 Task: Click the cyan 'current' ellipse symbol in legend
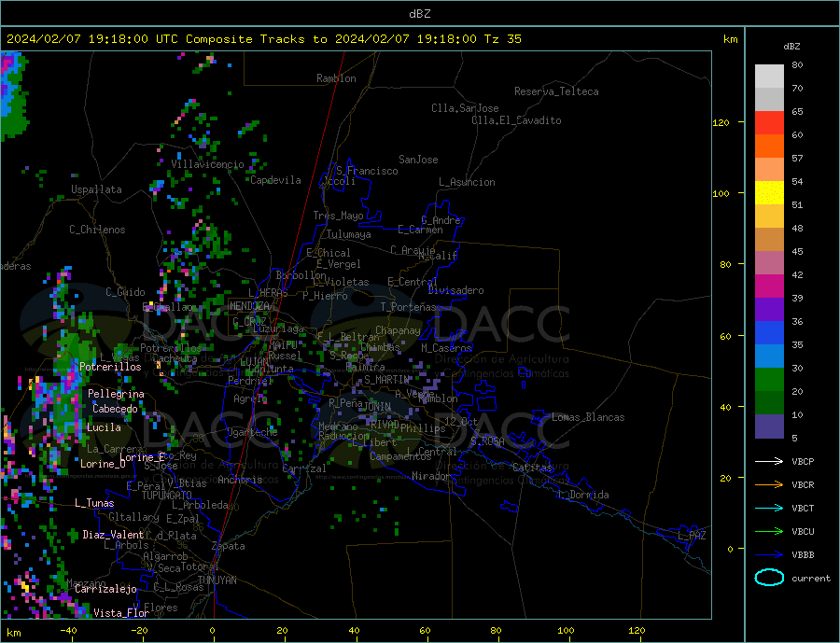point(769,578)
